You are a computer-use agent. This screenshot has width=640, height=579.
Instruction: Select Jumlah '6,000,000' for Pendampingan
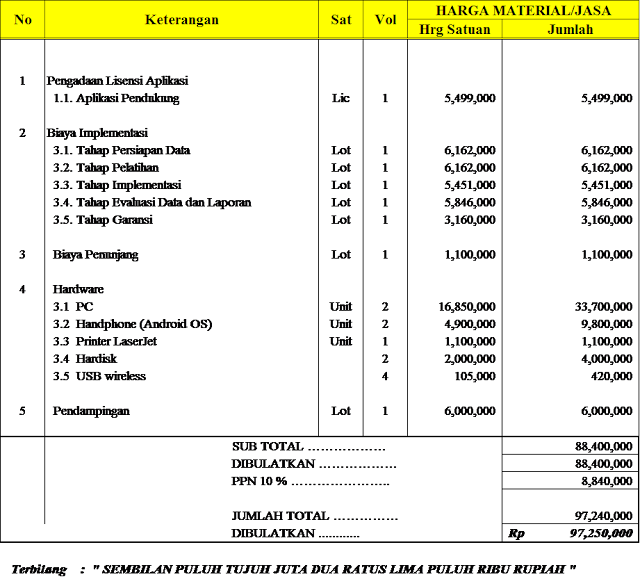(607, 411)
